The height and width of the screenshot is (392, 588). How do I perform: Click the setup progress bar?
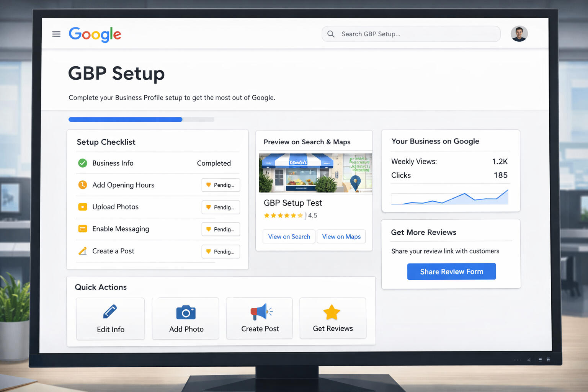click(141, 119)
